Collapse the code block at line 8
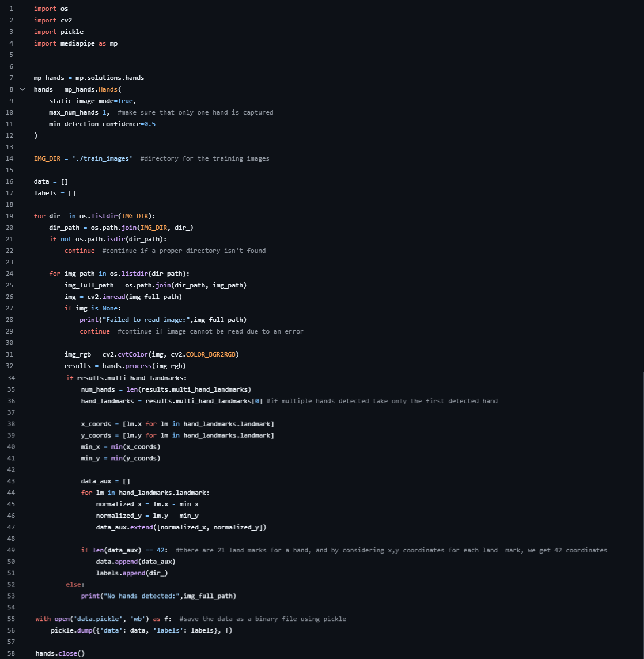This screenshot has width=644, height=659. tap(22, 89)
